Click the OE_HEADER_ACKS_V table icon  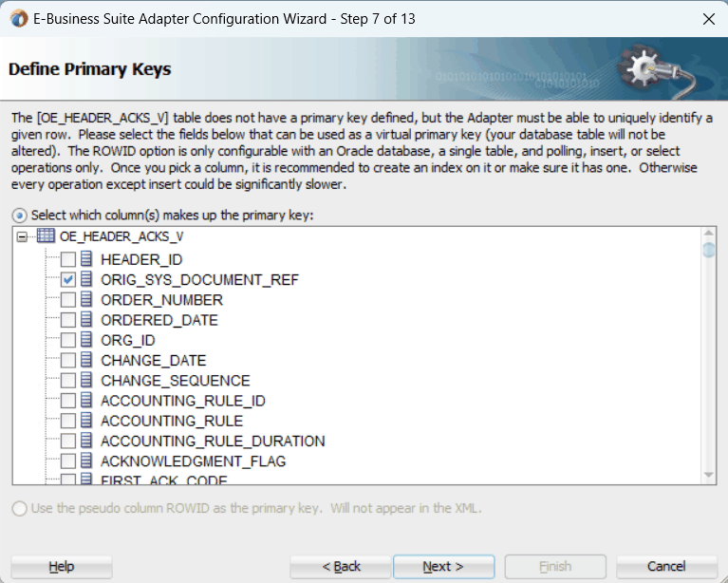pos(46,236)
